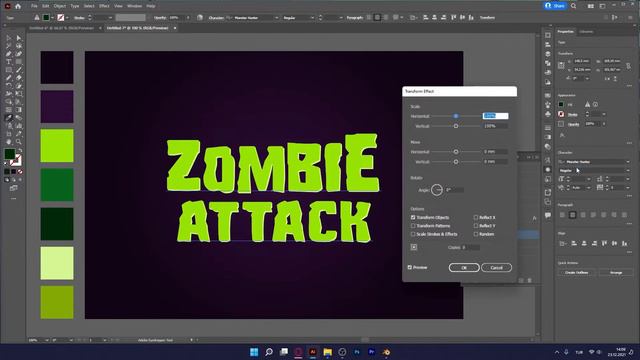640x360 pixels.
Task: Uncheck Transform Objects checkbox
Action: coord(413,218)
